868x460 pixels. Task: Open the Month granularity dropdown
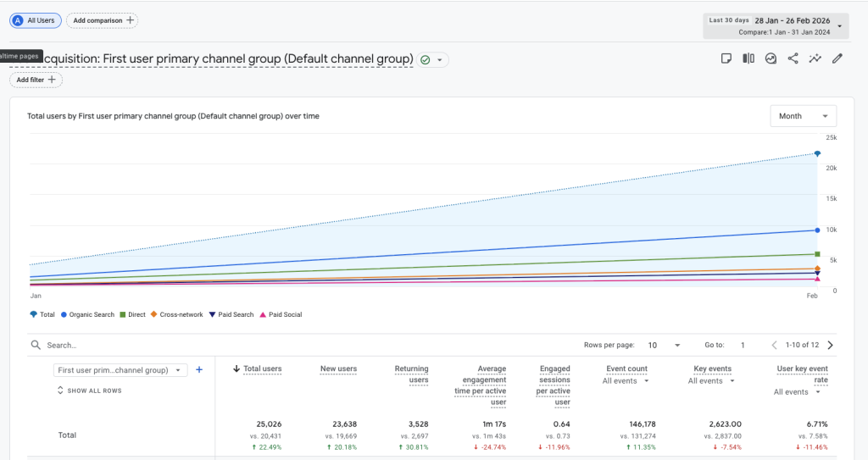[x=803, y=116]
